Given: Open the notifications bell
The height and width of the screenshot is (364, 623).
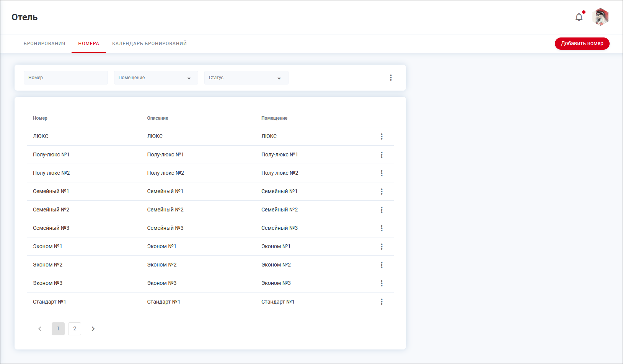Looking at the screenshot, I should pos(579,17).
